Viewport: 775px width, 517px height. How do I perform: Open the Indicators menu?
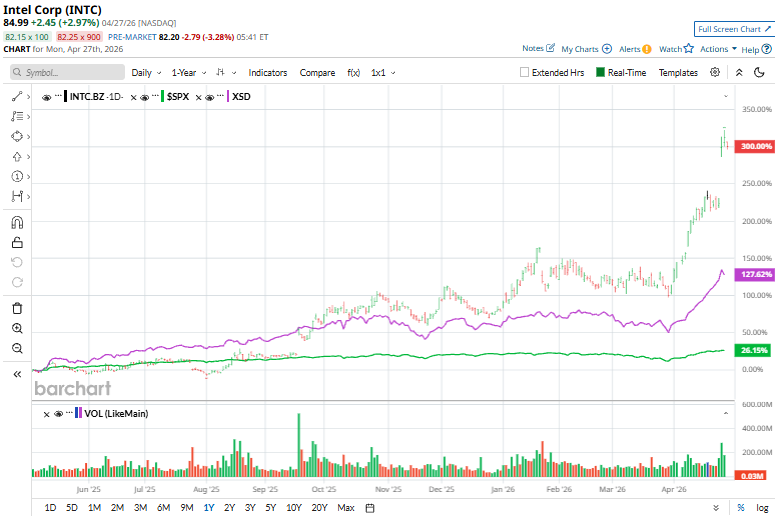tap(267, 72)
